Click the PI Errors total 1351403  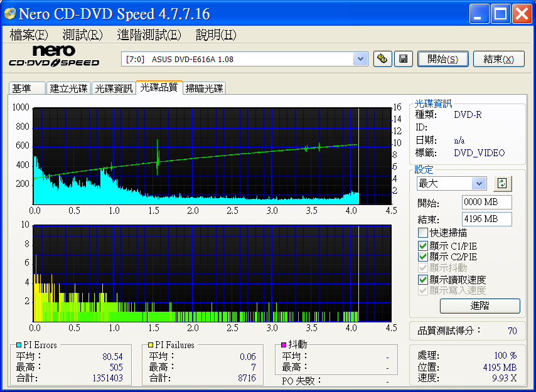point(107,378)
